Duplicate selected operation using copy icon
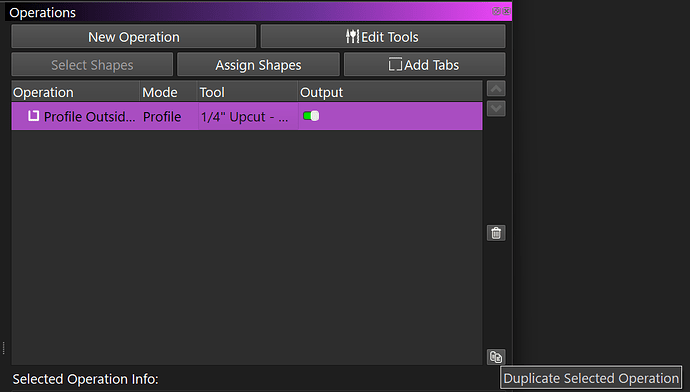690x392 pixels. click(496, 357)
